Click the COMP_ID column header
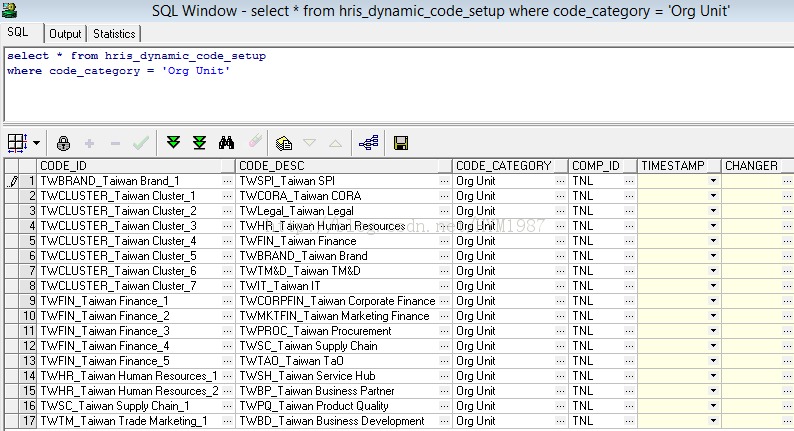Screen dimensions: 794x431 pyautogui.click(x=603, y=166)
